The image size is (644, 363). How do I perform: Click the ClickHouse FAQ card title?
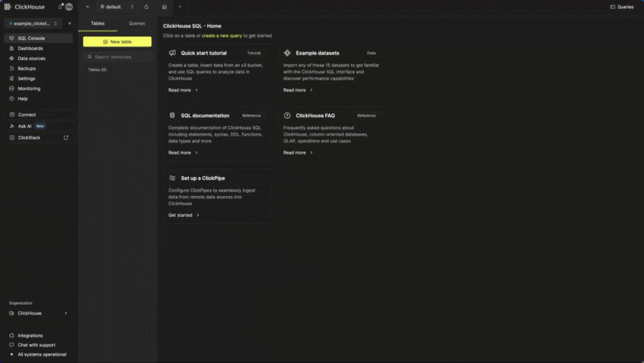(x=315, y=116)
